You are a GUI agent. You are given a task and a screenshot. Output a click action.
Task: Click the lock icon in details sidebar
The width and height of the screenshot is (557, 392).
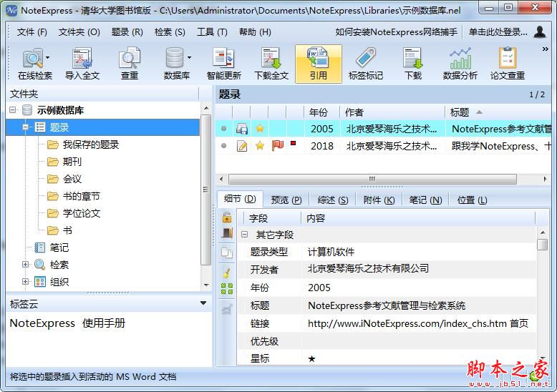[227, 217]
